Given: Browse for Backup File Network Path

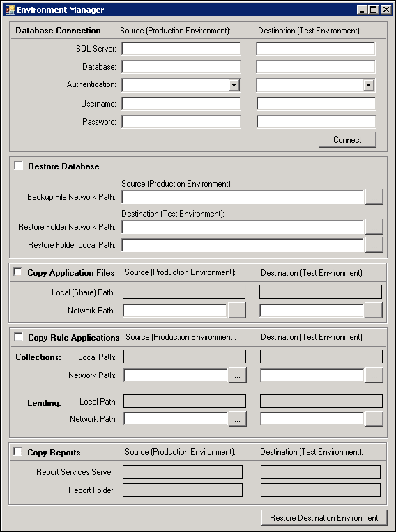Looking at the screenshot, I should click(x=374, y=197).
